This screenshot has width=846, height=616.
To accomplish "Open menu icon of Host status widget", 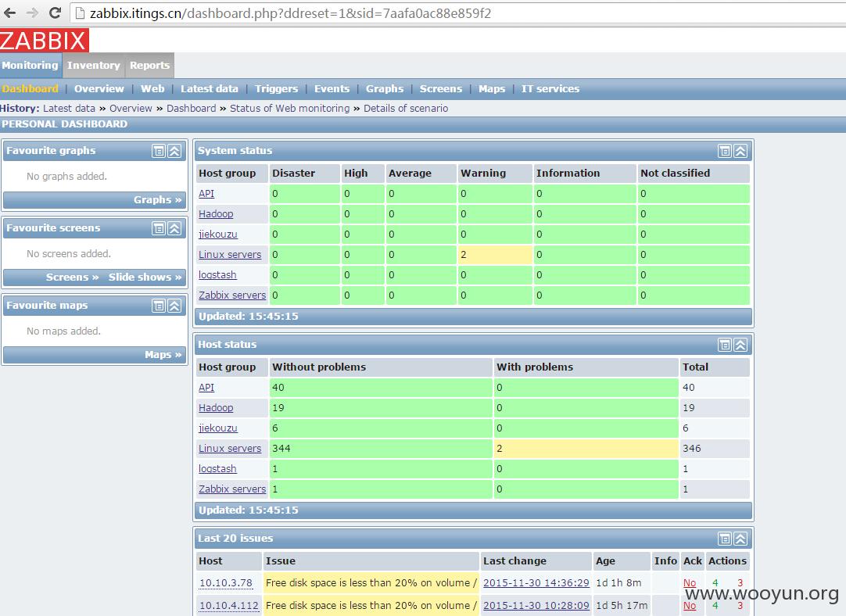I will point(725,345).
